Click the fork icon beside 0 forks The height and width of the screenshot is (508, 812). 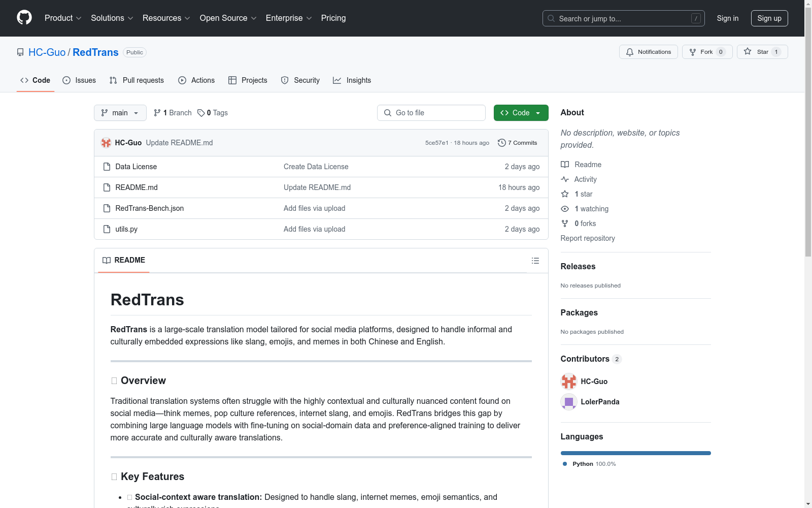pos(565,224)
